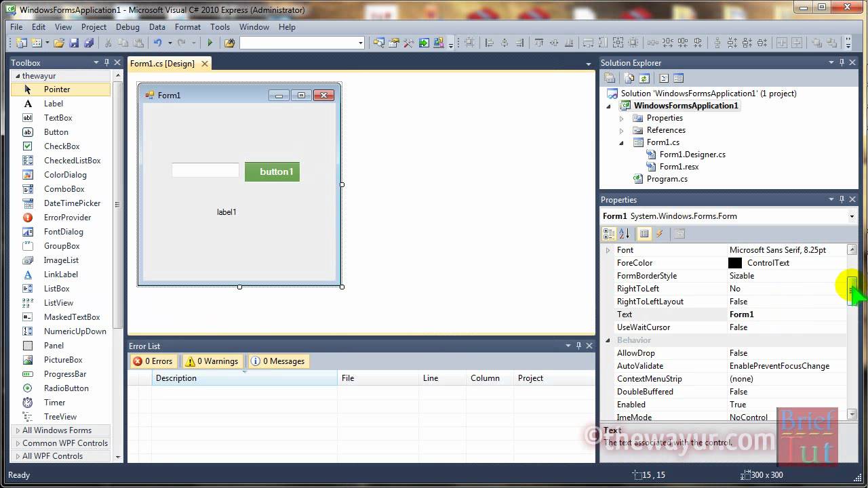This screenshot has width=868, height=488.
Task: Open the Format menu
Action: point(188,27)
